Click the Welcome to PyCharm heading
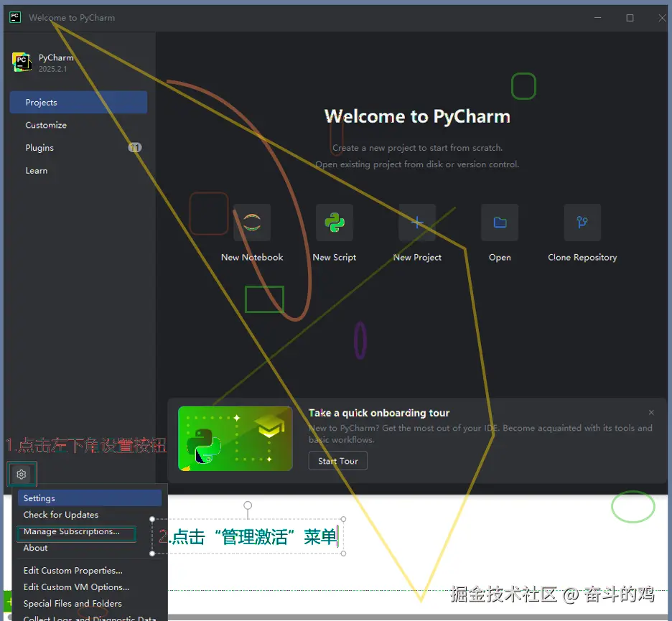 pos(417,116)
